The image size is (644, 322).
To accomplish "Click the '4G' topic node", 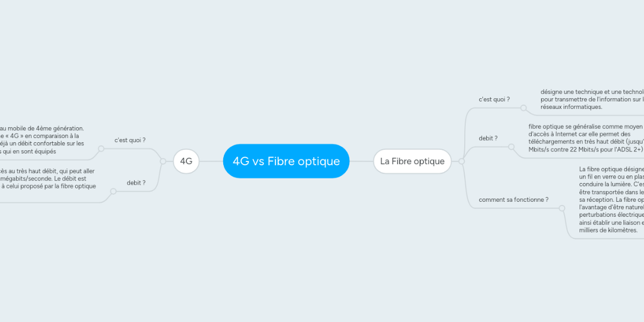I will click(186, 161).
